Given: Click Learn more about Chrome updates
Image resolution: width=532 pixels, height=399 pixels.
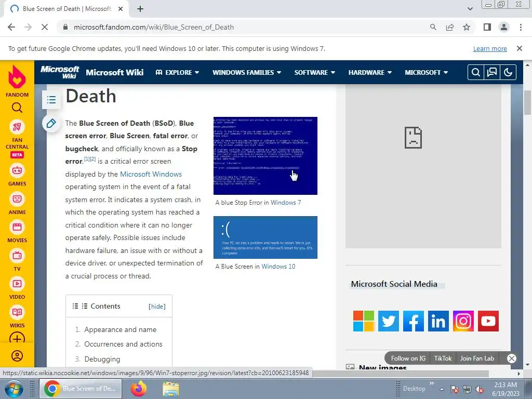Looking at the screenshot, I should pos(490,48).
